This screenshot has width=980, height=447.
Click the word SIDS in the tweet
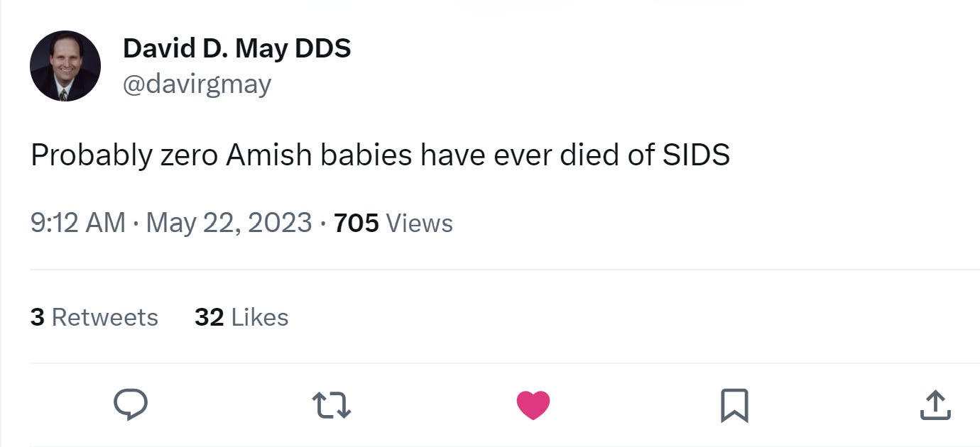(696, 155)
